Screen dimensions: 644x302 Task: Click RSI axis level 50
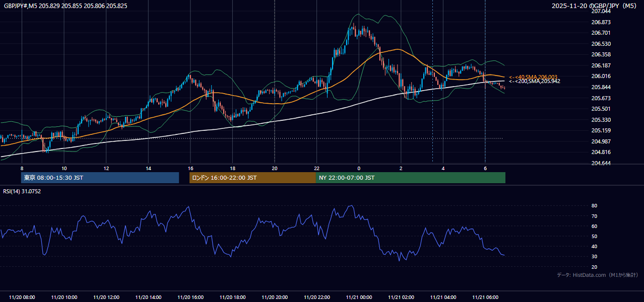(595, 236)
